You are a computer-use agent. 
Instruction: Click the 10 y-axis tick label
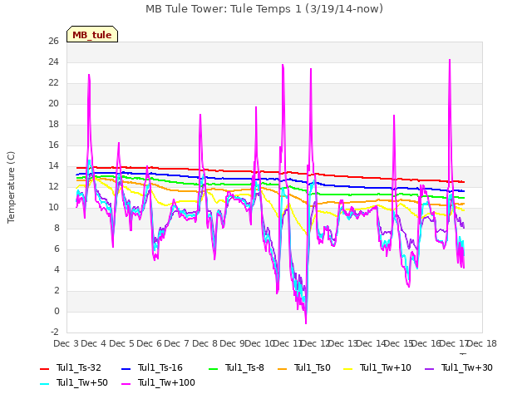point(53,207)
